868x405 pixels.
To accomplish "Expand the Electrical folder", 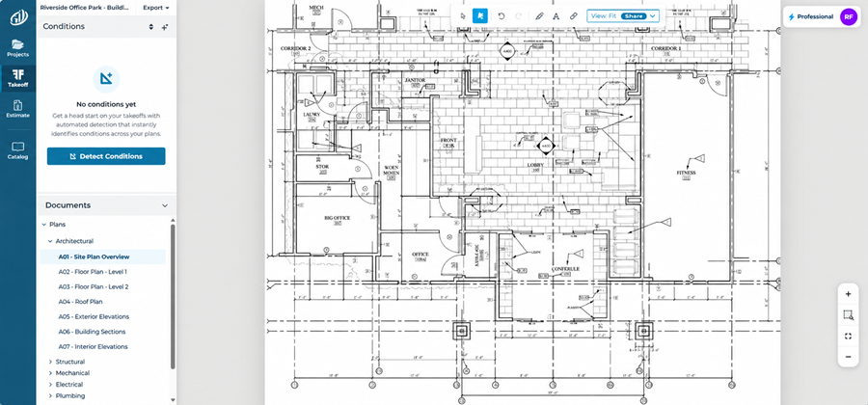I will tap(50, 385).
